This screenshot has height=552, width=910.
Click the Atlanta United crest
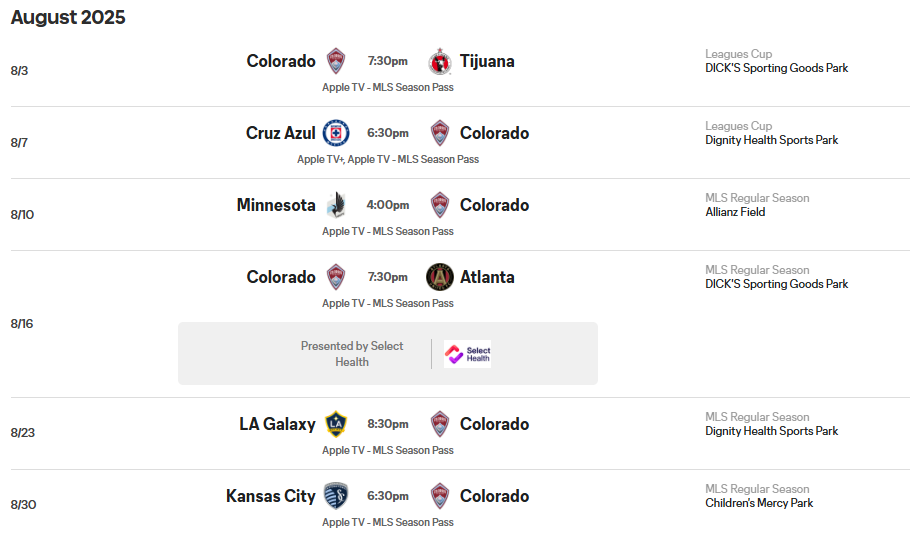pyautogui.click(x=440, y=277)
